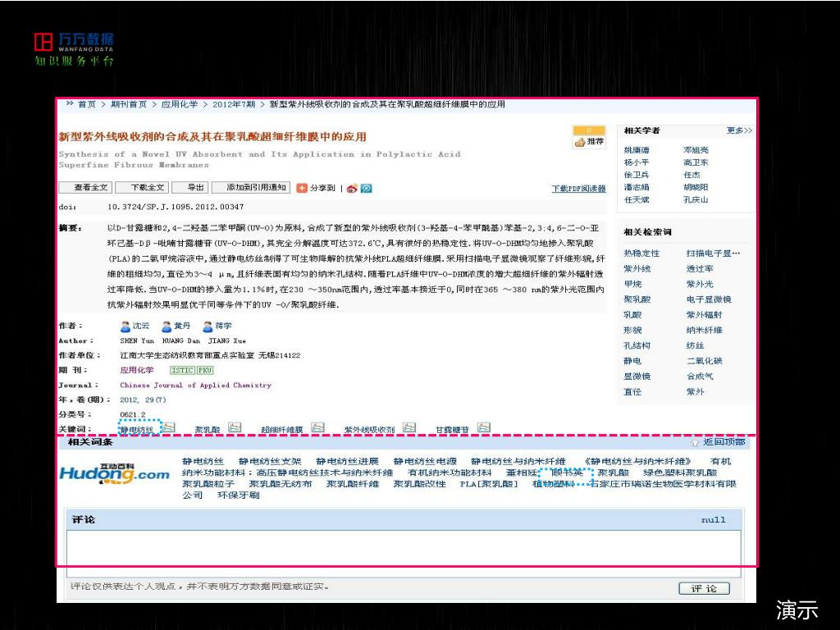Image resolution: width=840 pixels, height=630 pixels.
Task: Open related entry 静电纺丝支架
Action: 270,461
